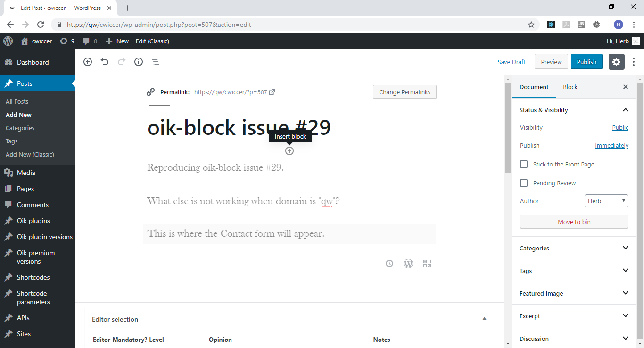This screenshot has height=348, width=644.
Task: Expand the Featured Image section
Action: [x=626, y=293]
